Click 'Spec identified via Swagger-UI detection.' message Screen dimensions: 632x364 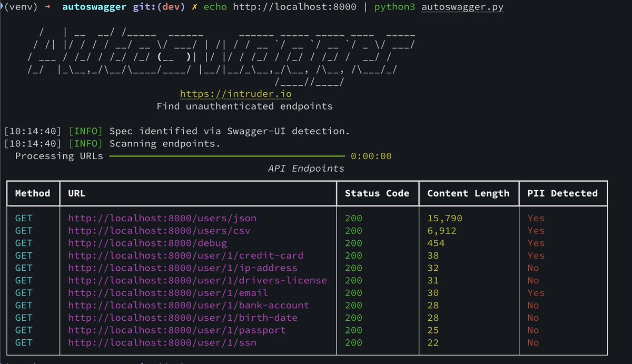pos(230,131)
